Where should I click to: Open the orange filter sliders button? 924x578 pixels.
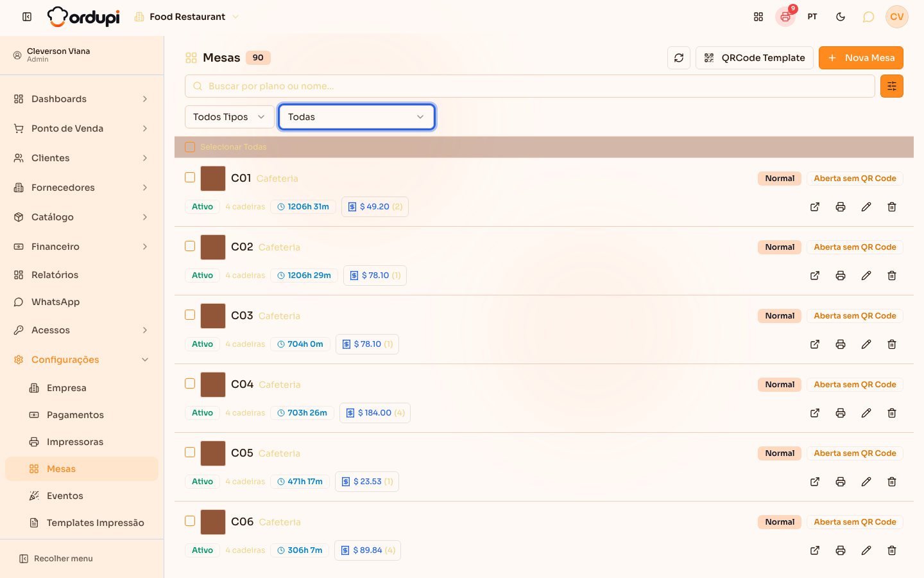tap(892, 86)
